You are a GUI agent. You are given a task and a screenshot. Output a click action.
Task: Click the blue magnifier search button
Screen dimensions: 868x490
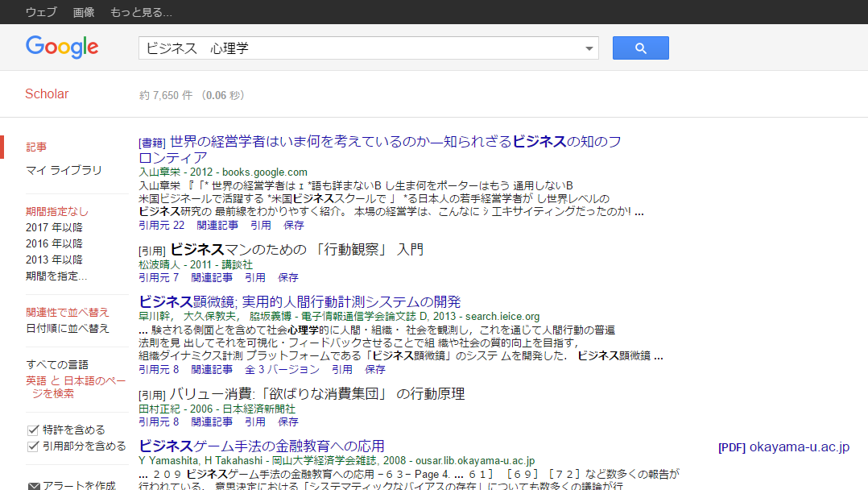pyautogui.click(x=640, y=48)
